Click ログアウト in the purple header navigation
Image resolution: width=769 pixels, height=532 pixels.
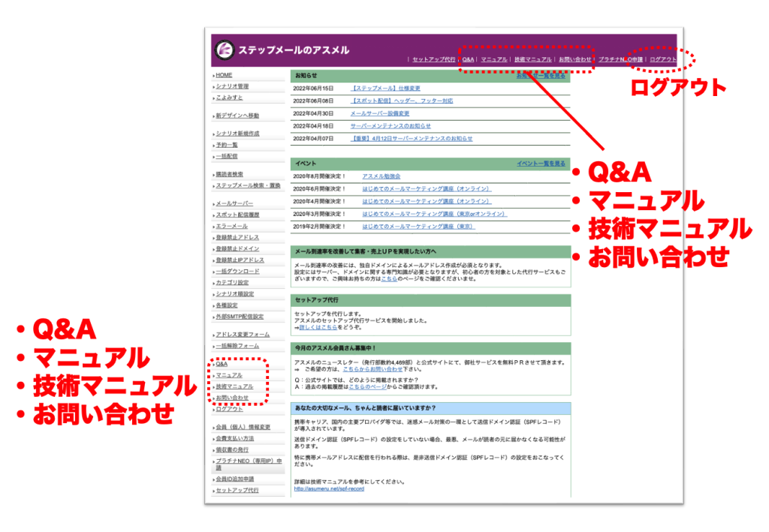(663, 60)
